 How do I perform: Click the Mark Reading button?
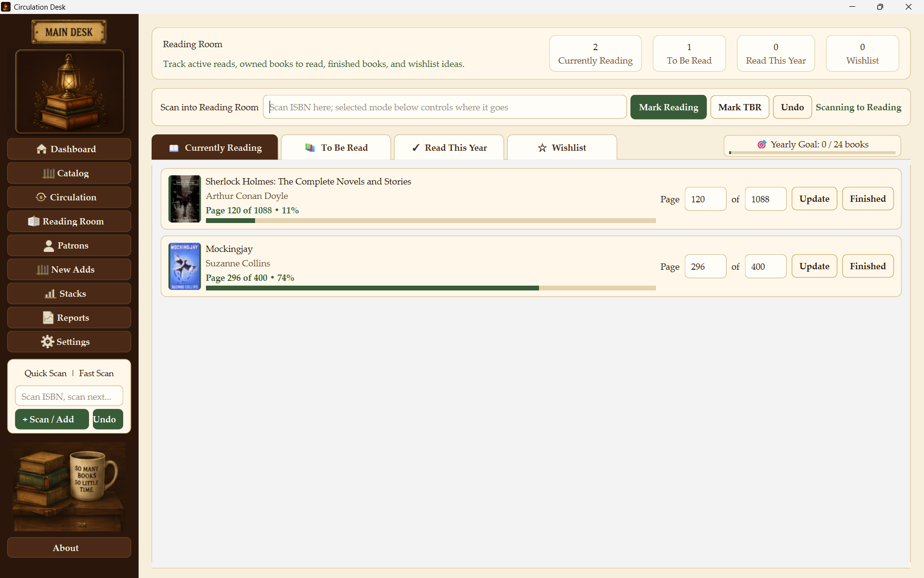(x=668, y=107)
